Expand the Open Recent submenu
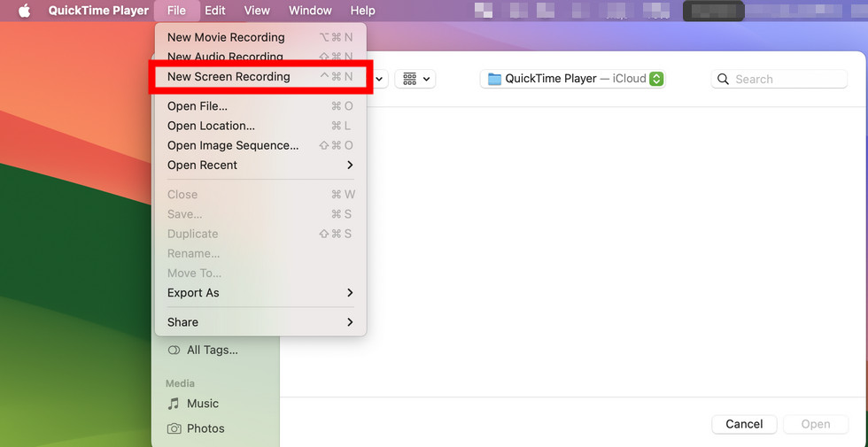868x447 pixels. 260,166
